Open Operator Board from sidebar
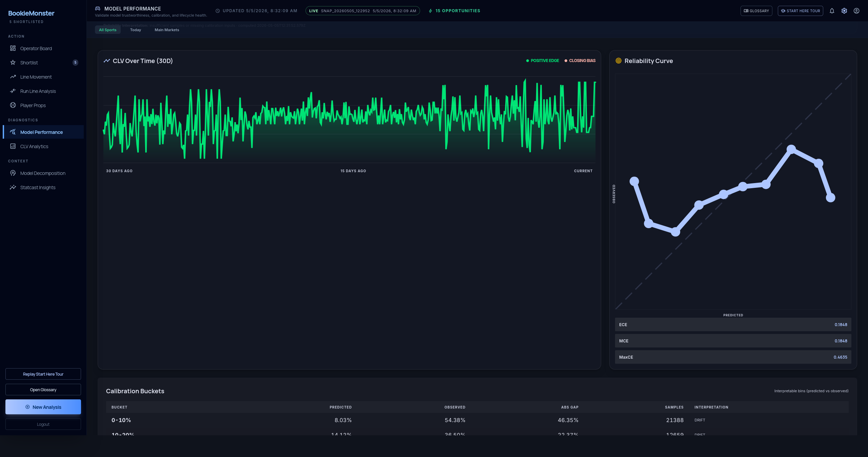Image resolution: width=868 pixels, height=457 pixels. (43, 48)
